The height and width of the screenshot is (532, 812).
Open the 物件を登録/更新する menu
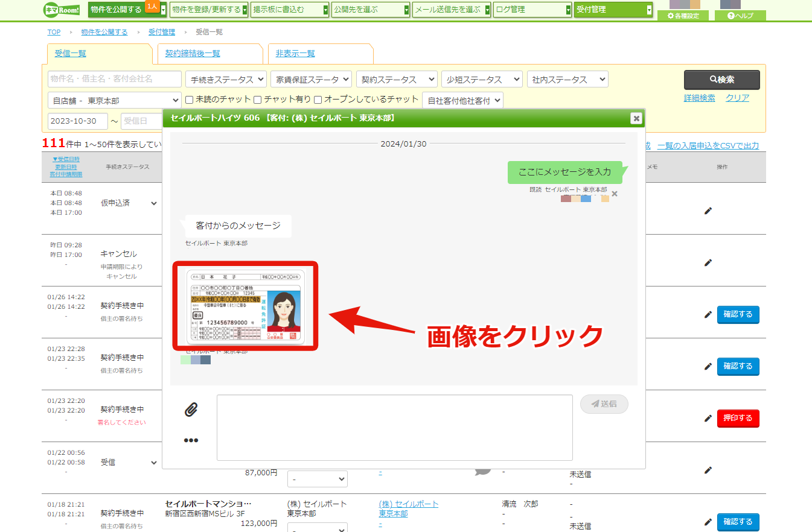(x=209, y=10)
